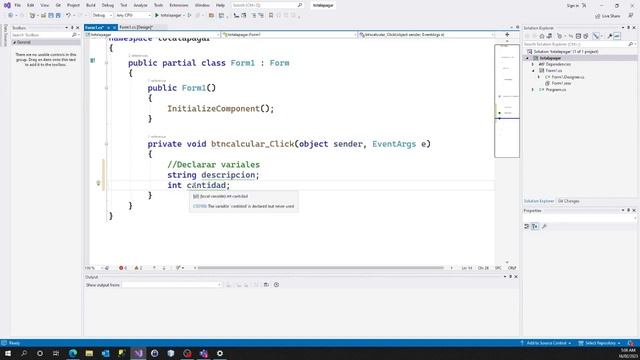This screenshot has width=640, height=360.
Task: Open the member dropdown btncalcular_Click
Action: tap(427, 35)
